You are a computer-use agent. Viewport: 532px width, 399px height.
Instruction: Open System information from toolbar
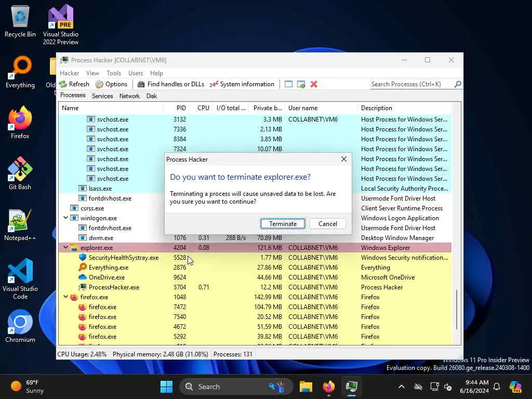click(x=242, y=84)
